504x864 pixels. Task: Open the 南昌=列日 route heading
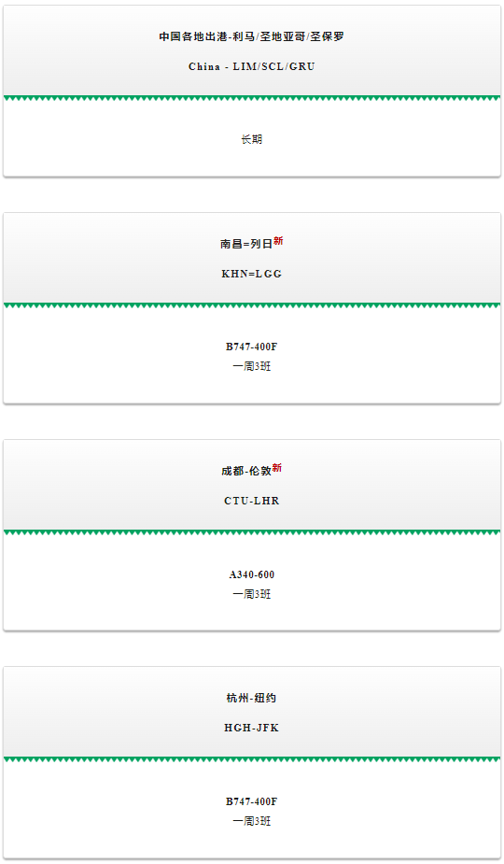coord(246,244)
